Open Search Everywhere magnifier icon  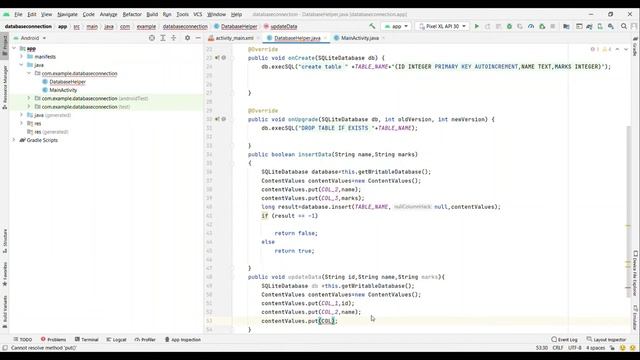pyautogui.click(x=624, y=26)
